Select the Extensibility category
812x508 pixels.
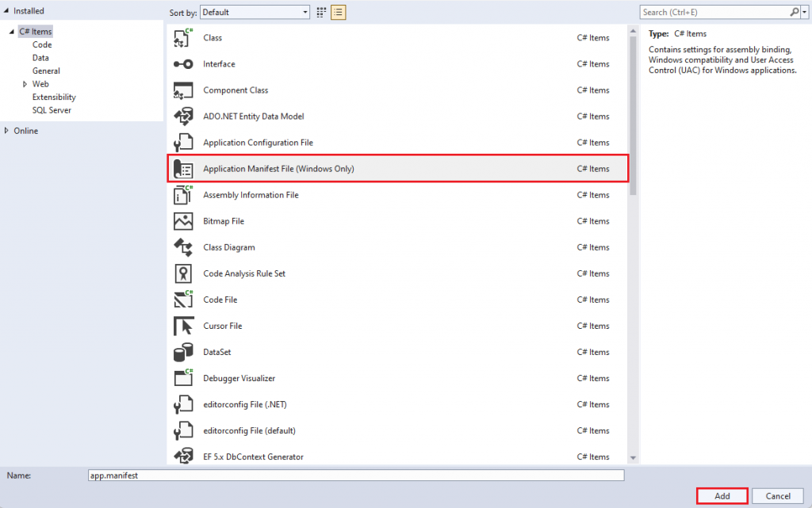point(53,97)
